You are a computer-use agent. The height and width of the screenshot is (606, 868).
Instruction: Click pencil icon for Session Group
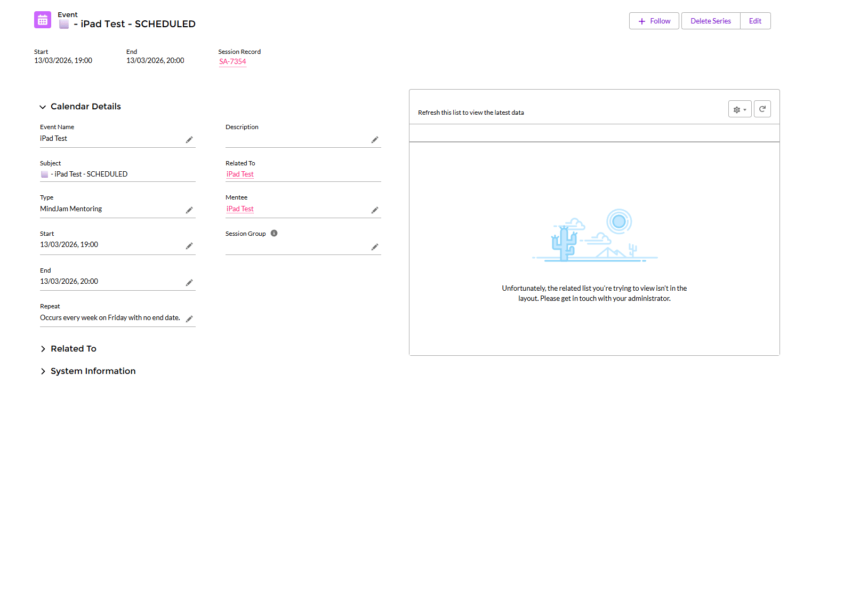click(374, 247)
